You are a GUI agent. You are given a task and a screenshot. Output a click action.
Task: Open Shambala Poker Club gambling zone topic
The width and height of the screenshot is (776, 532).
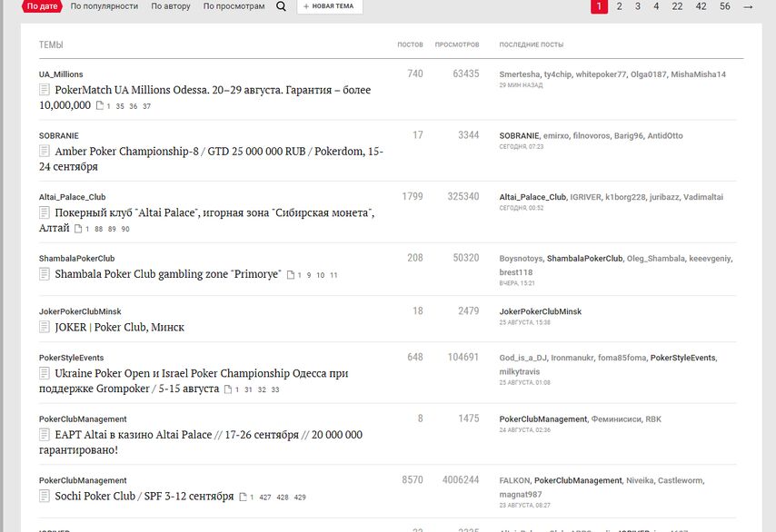[x=168, y=274]
